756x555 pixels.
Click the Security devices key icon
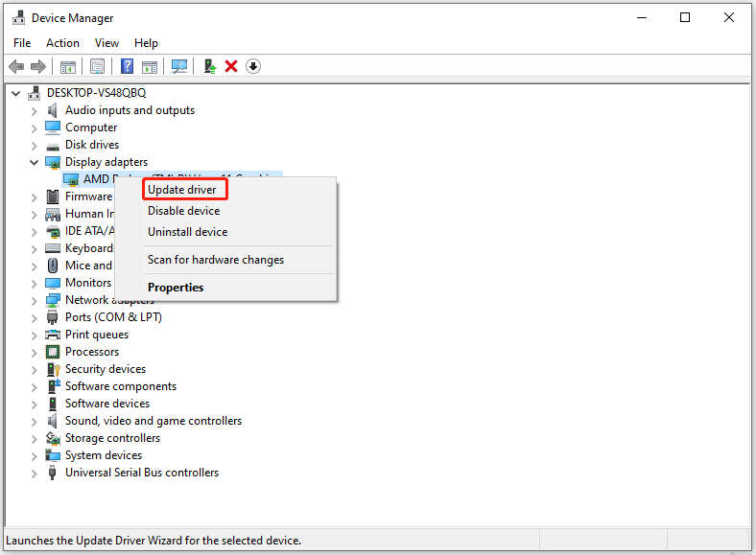pyautogui.click(x=53, y=369)
